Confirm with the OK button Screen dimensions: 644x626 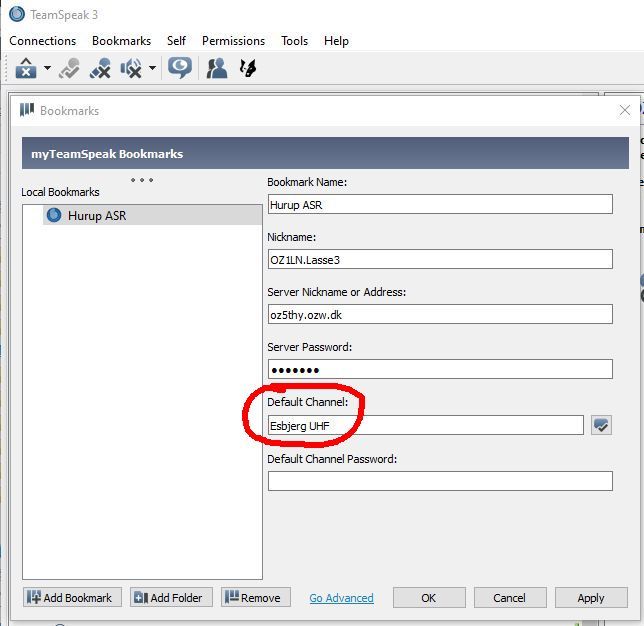pos(429,598)
